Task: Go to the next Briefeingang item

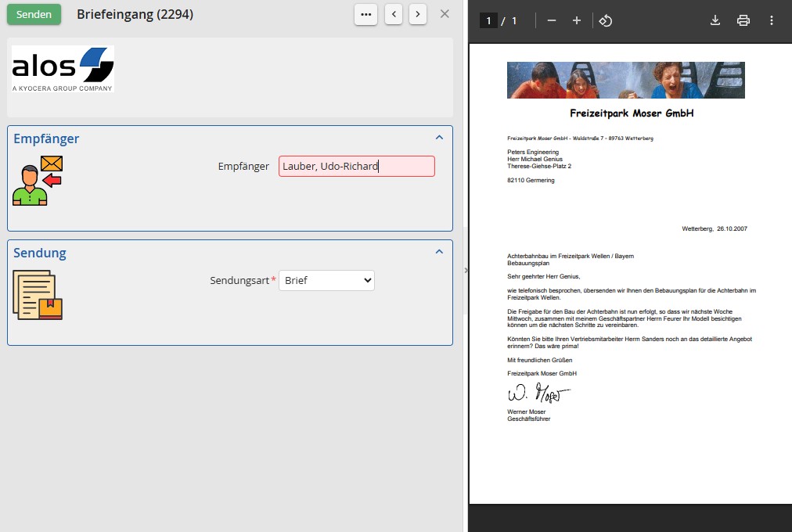Action: pos(417,14)
